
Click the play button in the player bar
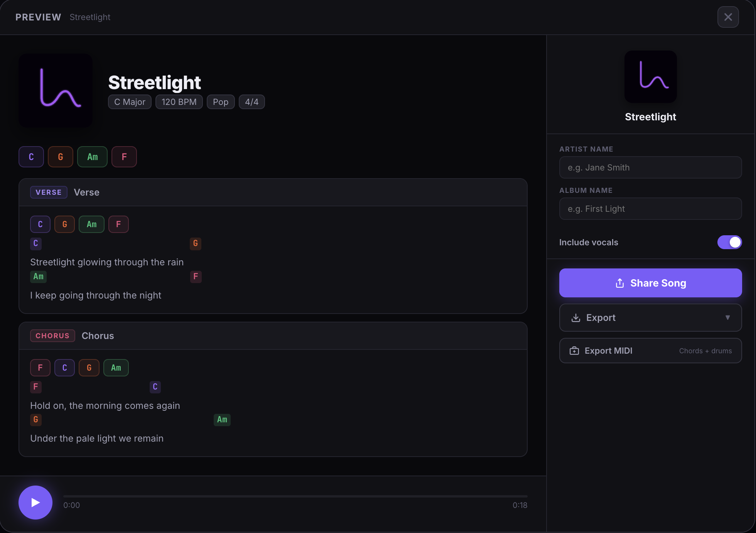[x=35, y=502]
